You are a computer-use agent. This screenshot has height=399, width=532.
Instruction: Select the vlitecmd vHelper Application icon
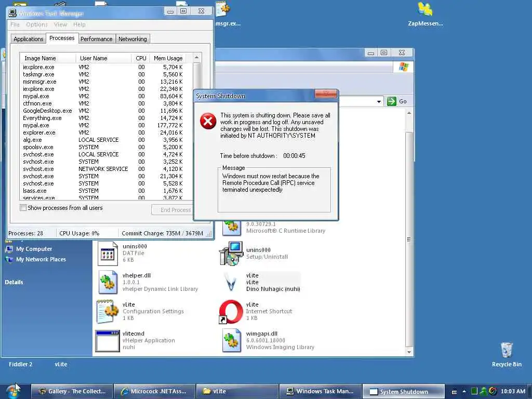click(x=107, y=341)
